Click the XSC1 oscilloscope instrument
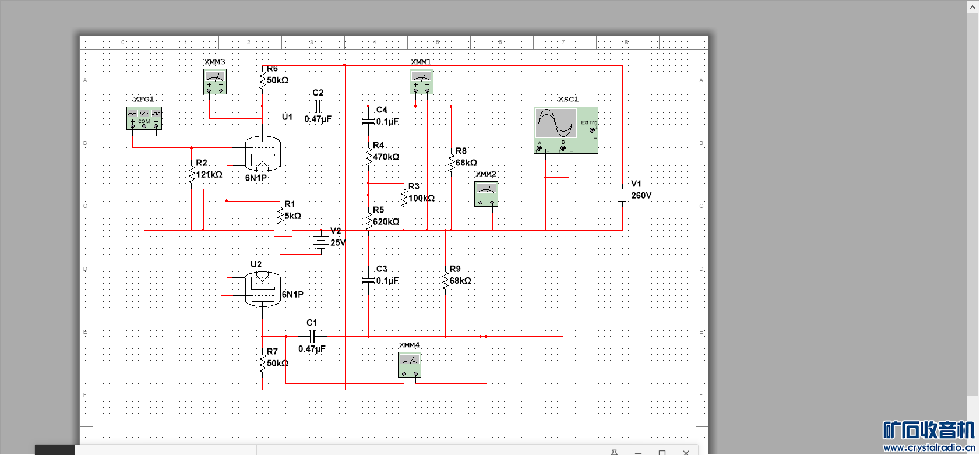 pyautogui.click(x=566, y=130)
